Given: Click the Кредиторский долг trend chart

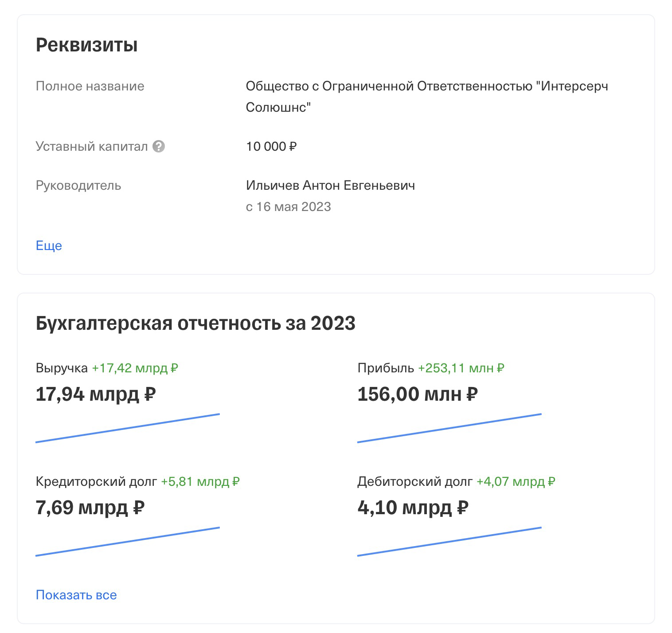Looking at the screenshot, I should [x=128, y=542].
